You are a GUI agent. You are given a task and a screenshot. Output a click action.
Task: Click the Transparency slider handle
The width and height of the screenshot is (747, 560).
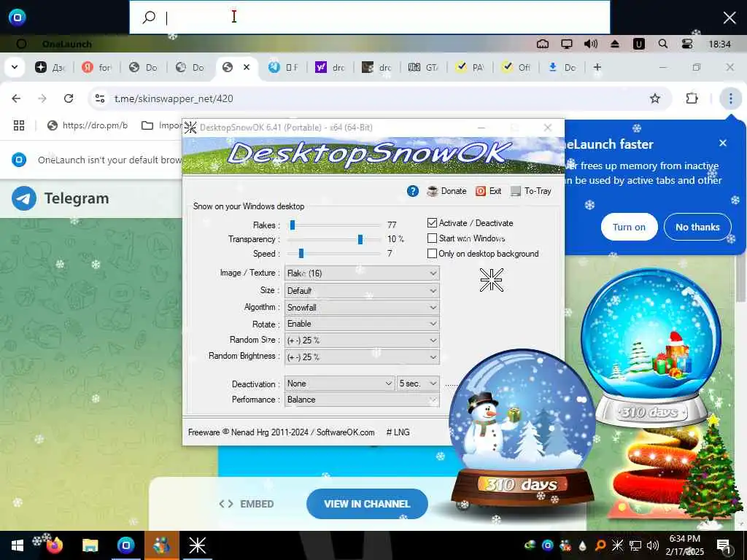click(360, 239)
